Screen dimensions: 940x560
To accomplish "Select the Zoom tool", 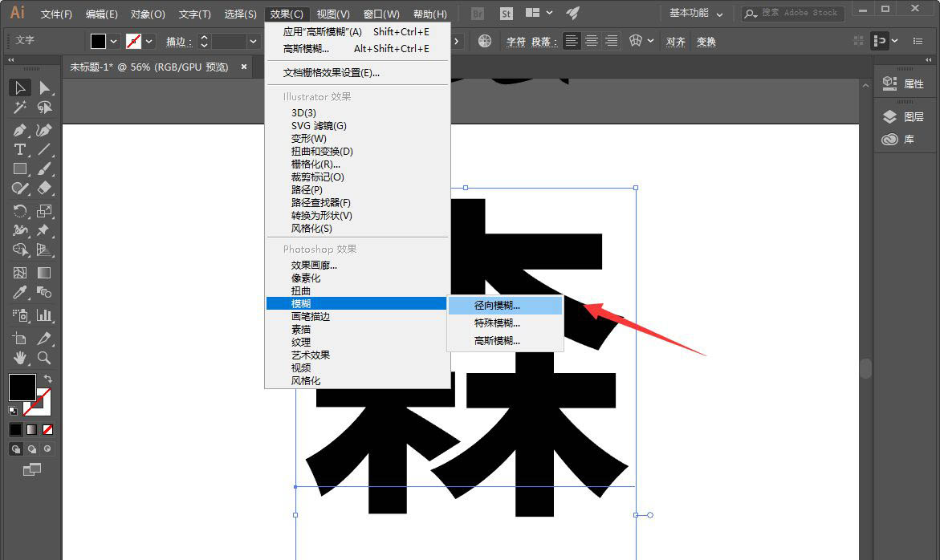I will click(x=44, y=358).
